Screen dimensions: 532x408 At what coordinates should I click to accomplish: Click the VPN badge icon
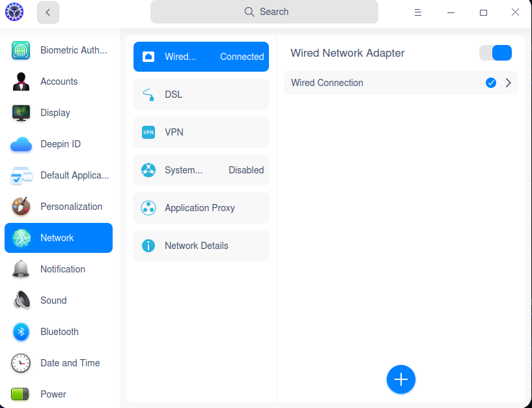[148, 132]
